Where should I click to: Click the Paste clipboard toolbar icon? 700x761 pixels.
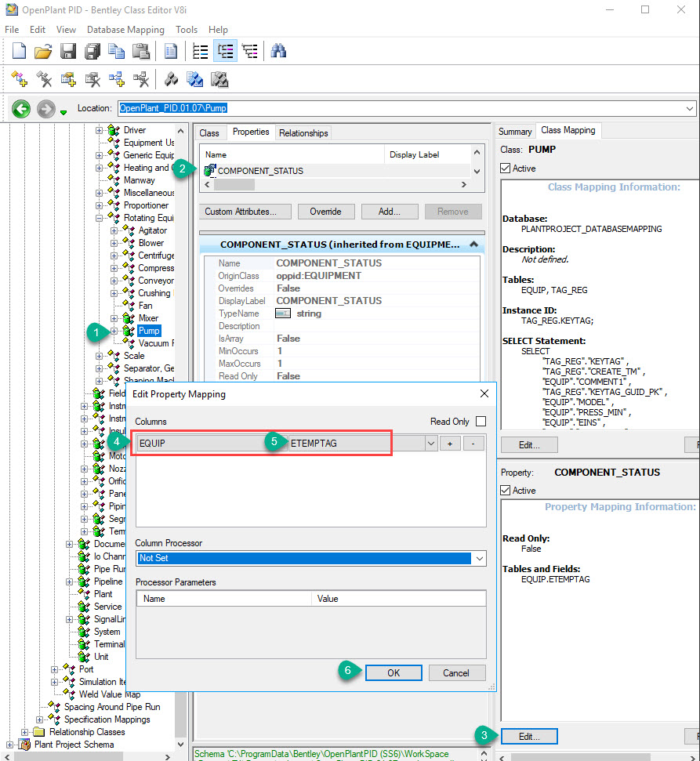pyautogui.click(x=141, y=51)
